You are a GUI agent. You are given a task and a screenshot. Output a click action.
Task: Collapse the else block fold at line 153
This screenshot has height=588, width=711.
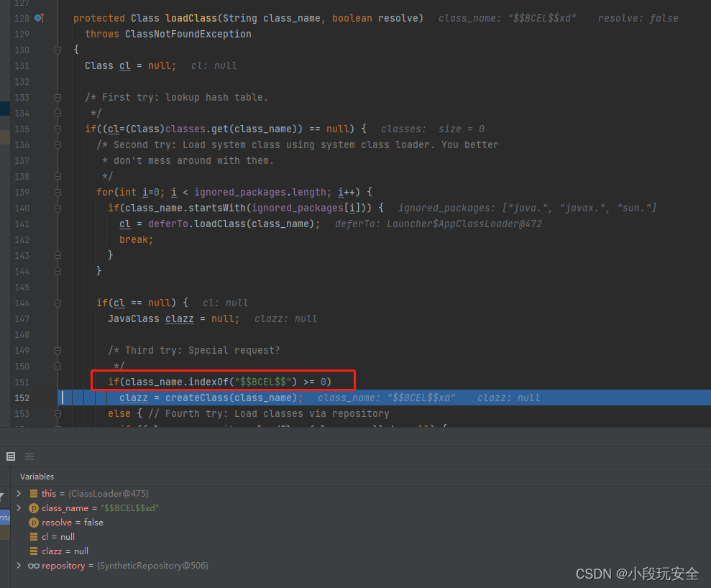(x=58, y=413)
